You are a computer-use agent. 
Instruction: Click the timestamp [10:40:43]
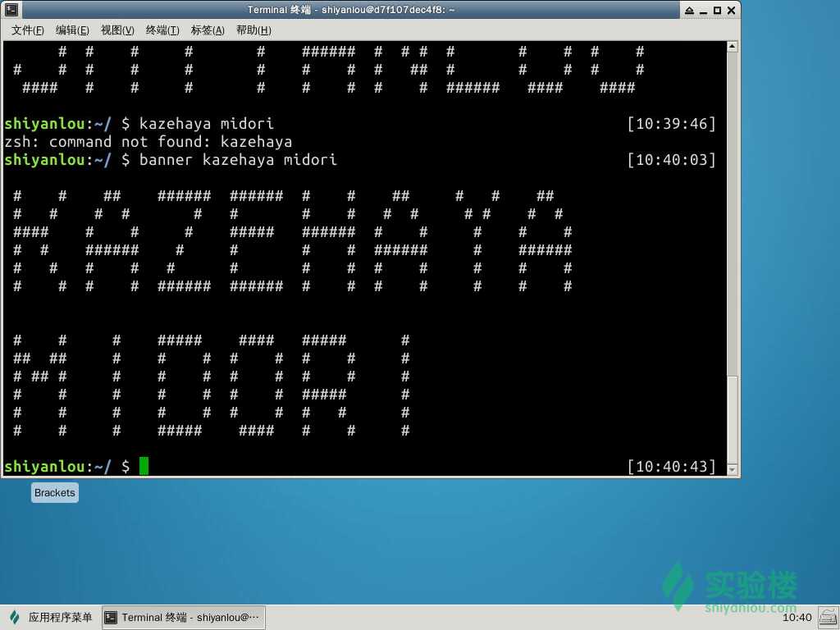[672, 467]
